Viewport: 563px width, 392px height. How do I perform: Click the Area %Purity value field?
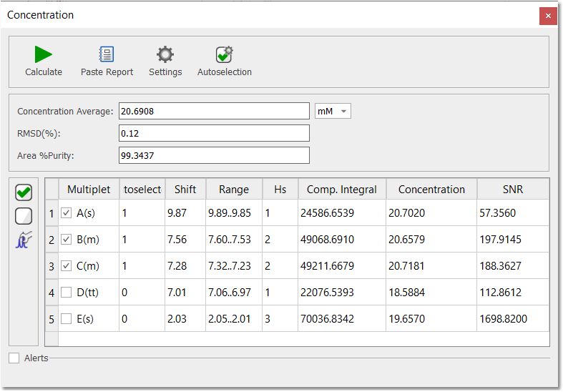[214, 155]
